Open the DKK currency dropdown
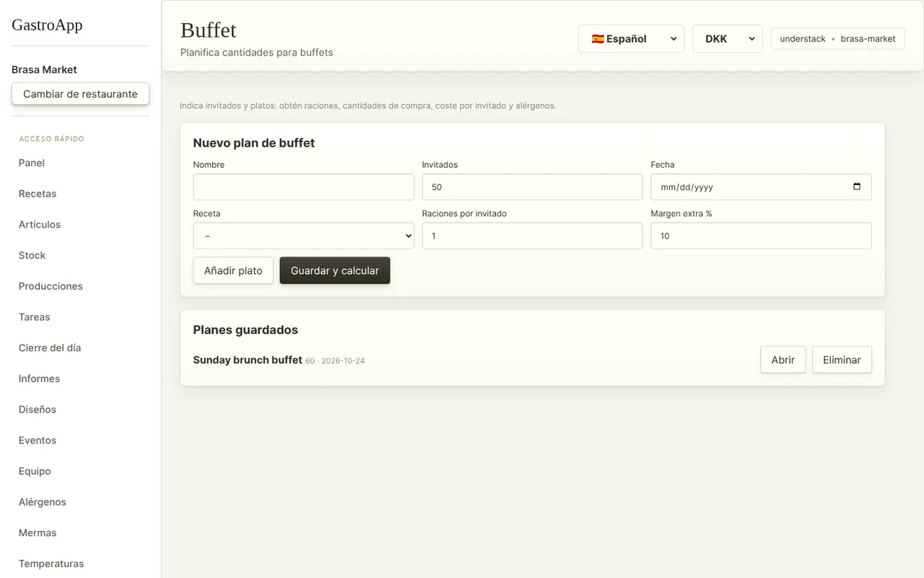This screenshot has height=578, width=924. [x=728, y=39]
